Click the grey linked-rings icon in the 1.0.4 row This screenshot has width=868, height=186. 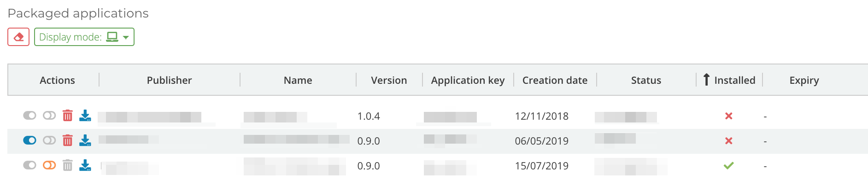(49, 115)
